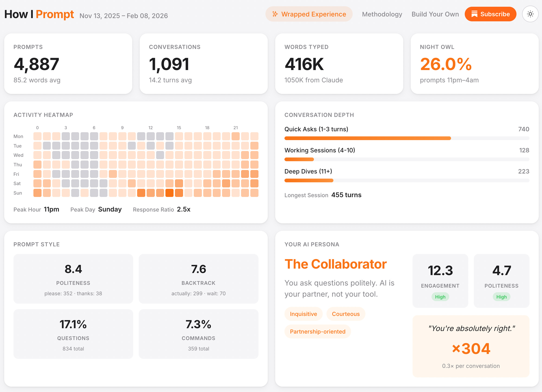Click the Backtrack 7.6 style tile
The image size is (542, 392).
(198, 279)
